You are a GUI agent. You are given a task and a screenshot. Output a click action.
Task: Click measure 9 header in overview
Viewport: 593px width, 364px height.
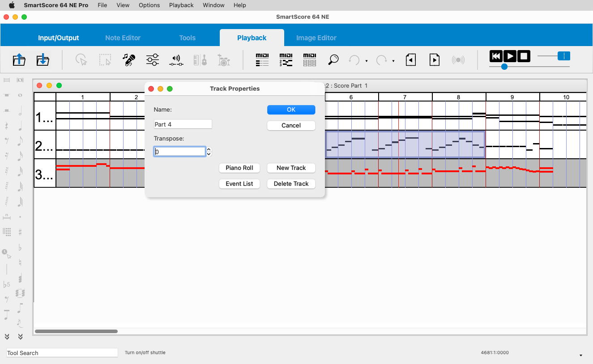coord(512,97)
